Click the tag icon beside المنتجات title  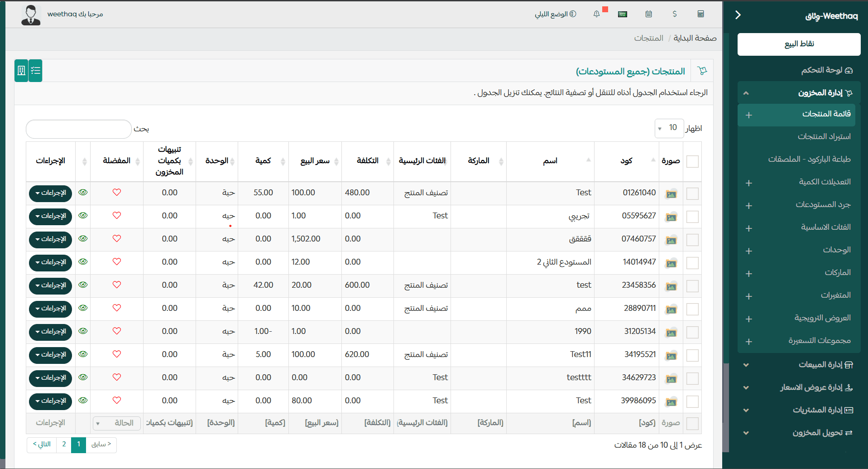[x=702, y=71]
